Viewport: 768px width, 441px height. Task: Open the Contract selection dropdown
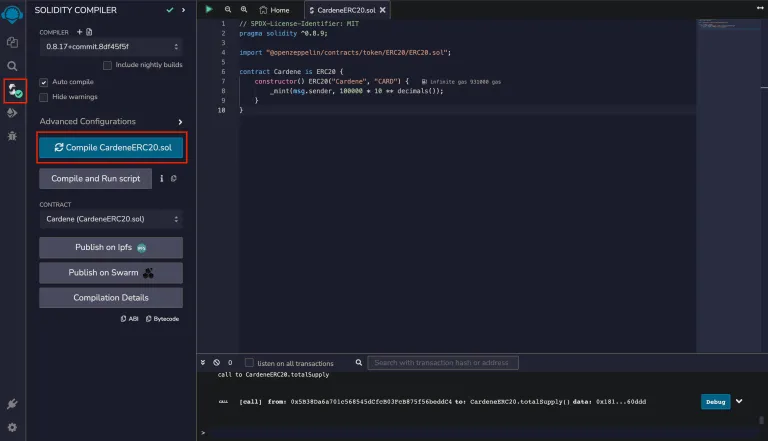click(111, 219)
